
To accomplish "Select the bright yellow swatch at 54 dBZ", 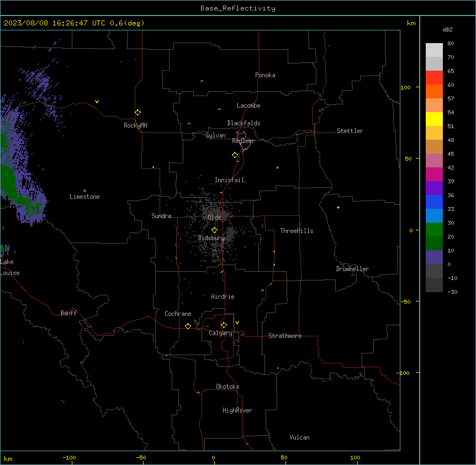I will tap(434, 119).
